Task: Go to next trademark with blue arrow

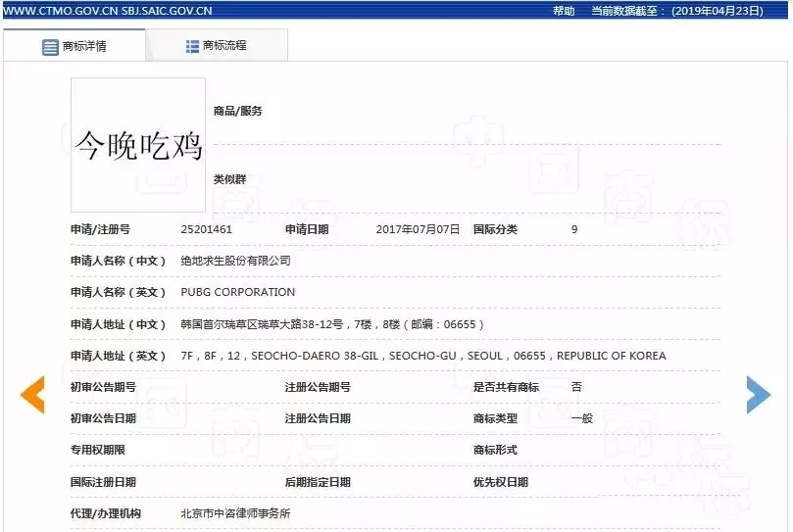Action: point(759,395)
